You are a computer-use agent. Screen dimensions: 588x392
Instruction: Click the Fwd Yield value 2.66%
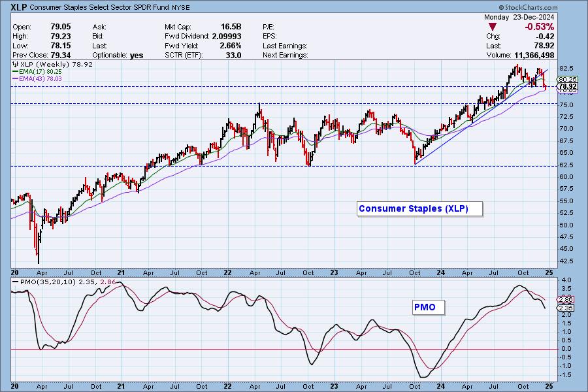[x=230, y=46]
